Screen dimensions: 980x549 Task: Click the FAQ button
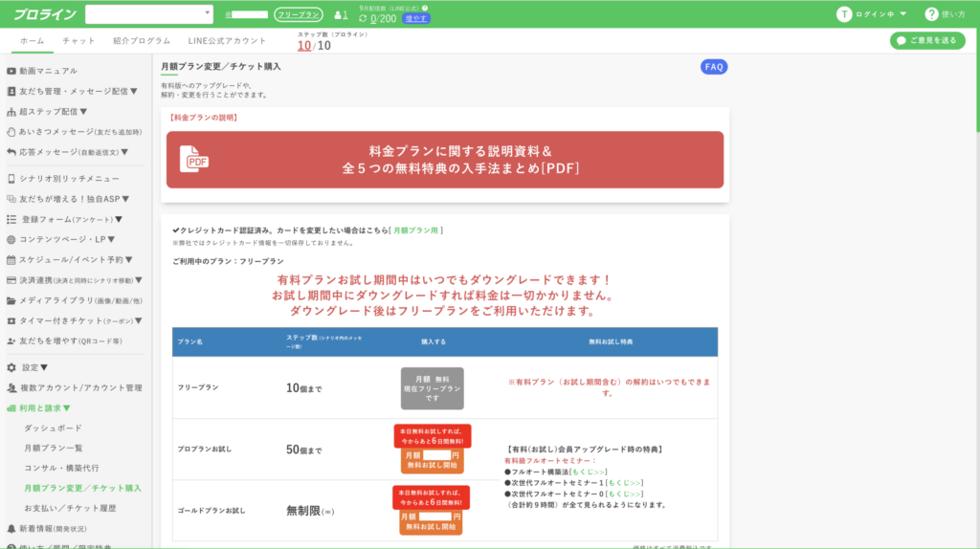(x=714, y=67)
